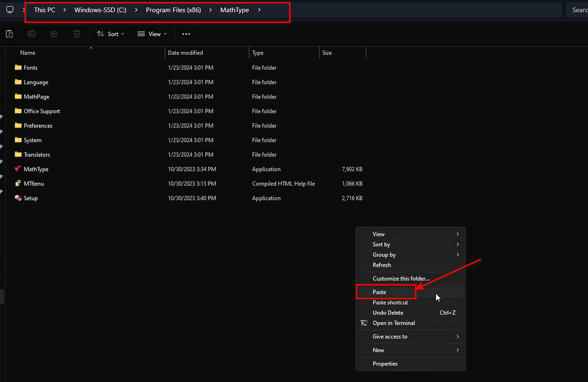
Task: Click the Delete trash icon in the toolbar
Action: point(77,34)
